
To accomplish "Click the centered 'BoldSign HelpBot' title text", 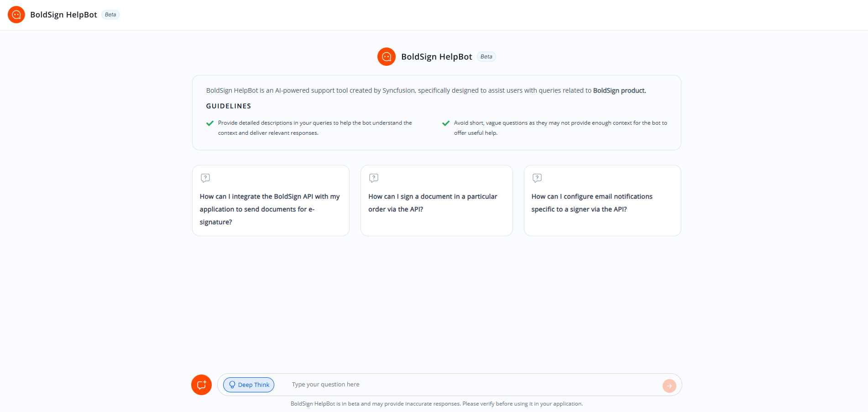I will [437, 57].
